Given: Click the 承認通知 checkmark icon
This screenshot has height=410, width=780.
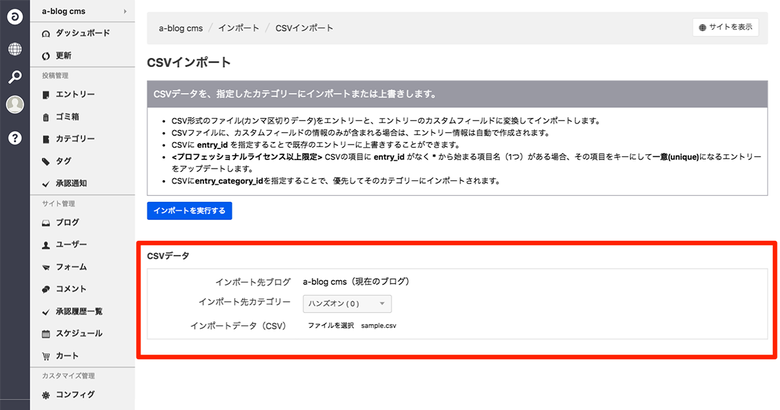Looking at the screenshot, I should click(x=46, y=184).
